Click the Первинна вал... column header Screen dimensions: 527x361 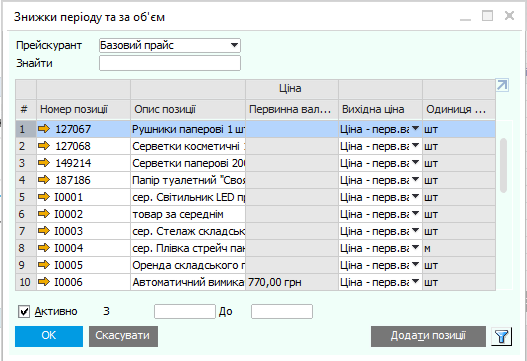tap(292, 110)
